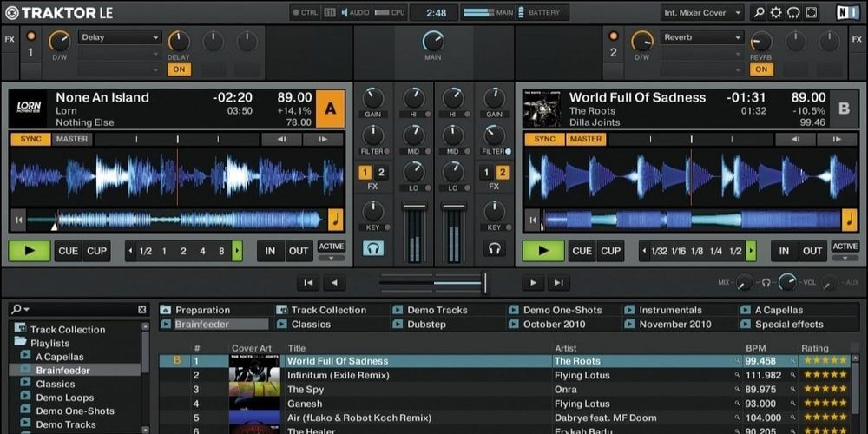Screen dimensions: 868x434
Task: Click Deck B headphone cue icon in mixer
Action: [x=494, y=248]
